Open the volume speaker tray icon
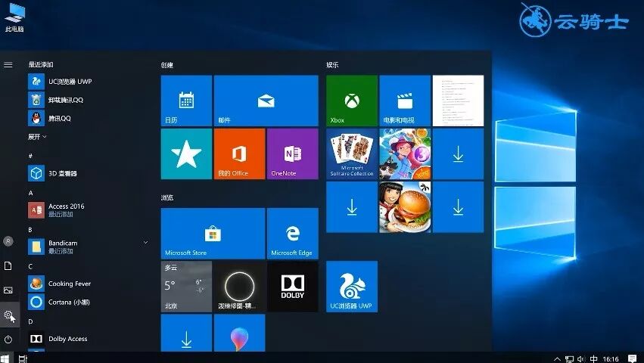Image resolution: width=644 pixels, height=363 pixels. (580, 359)
